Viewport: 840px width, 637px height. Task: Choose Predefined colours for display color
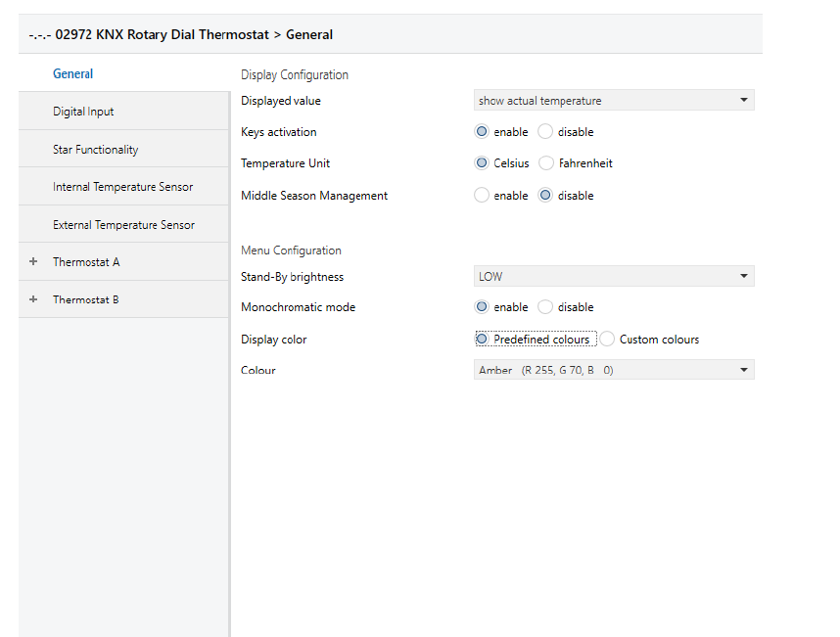[482, 339]
